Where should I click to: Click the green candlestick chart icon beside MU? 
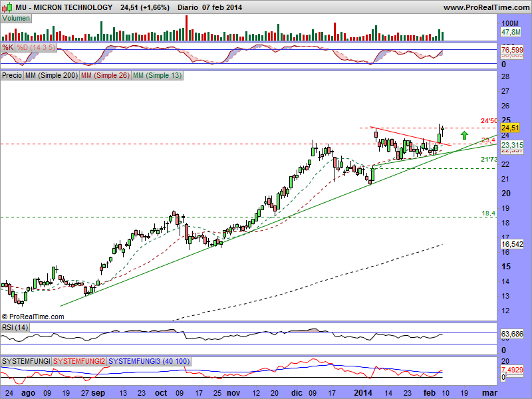point(7,7)
